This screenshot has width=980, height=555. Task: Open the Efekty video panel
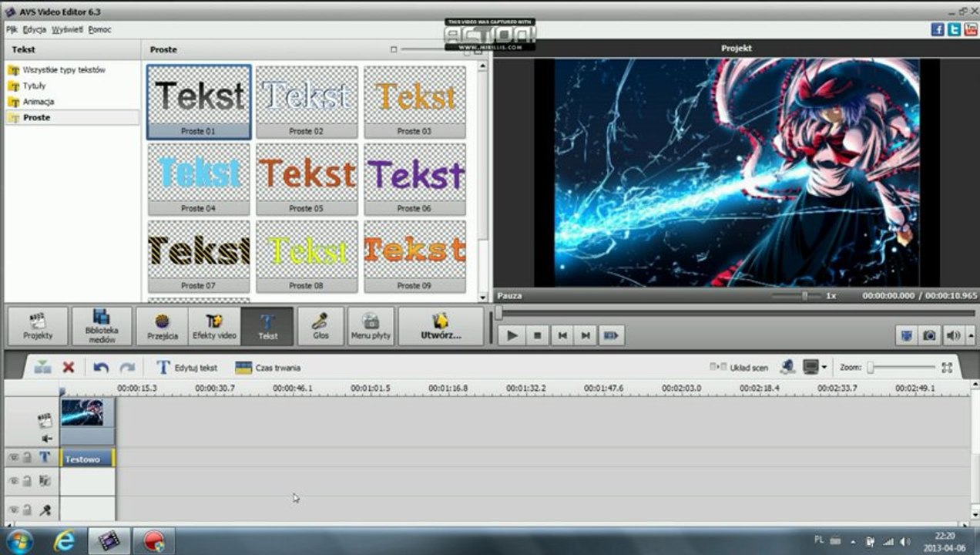click(214, 326)
